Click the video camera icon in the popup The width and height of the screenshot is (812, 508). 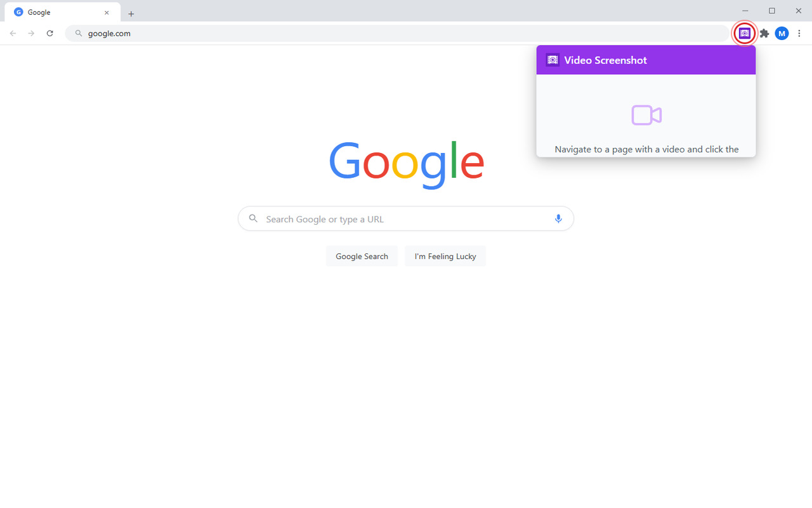click(x=646, y=115)
